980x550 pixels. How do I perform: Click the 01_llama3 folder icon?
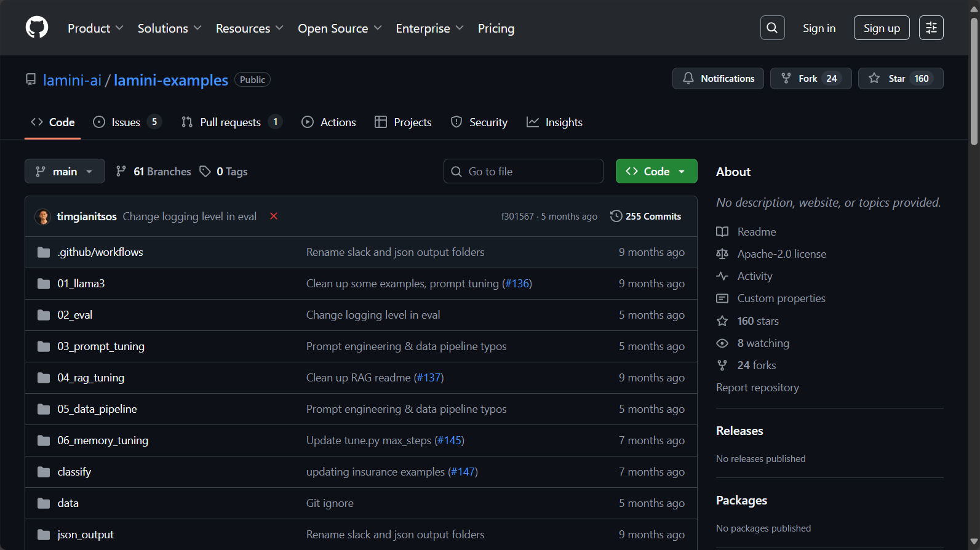[44, 284]
